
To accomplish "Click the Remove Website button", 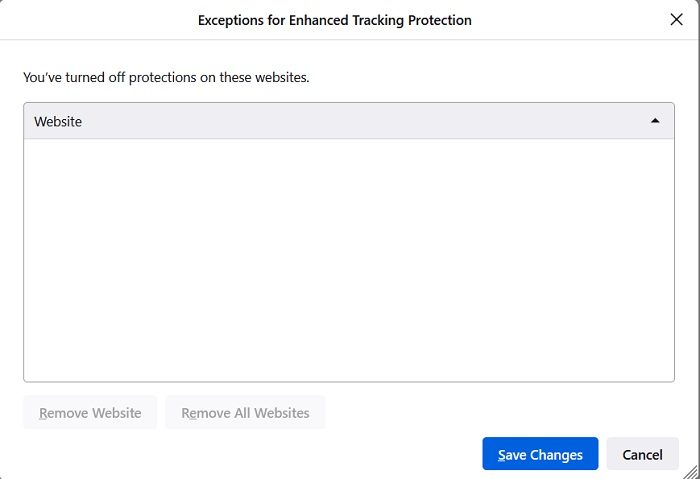I will (90, 413).
